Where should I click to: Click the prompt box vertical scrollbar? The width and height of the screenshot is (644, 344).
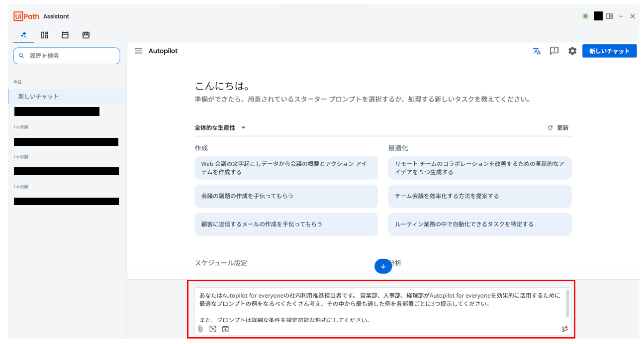coord(568,303)
